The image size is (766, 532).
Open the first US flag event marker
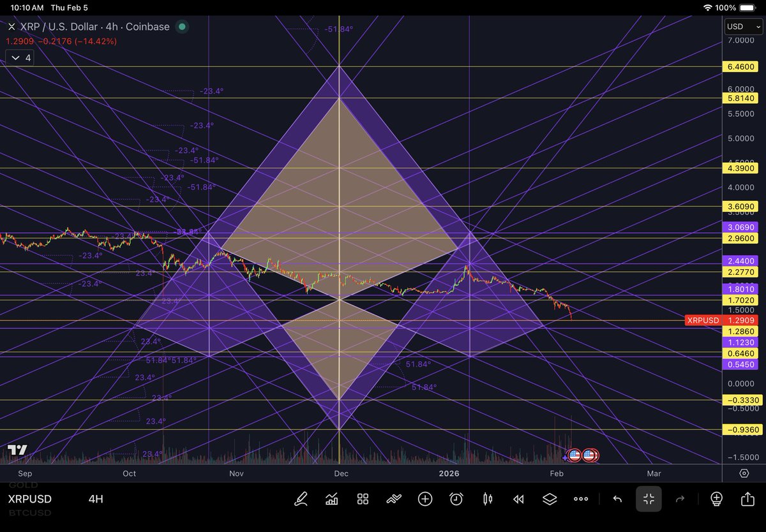pyautogui.click(x=573, y=455)
